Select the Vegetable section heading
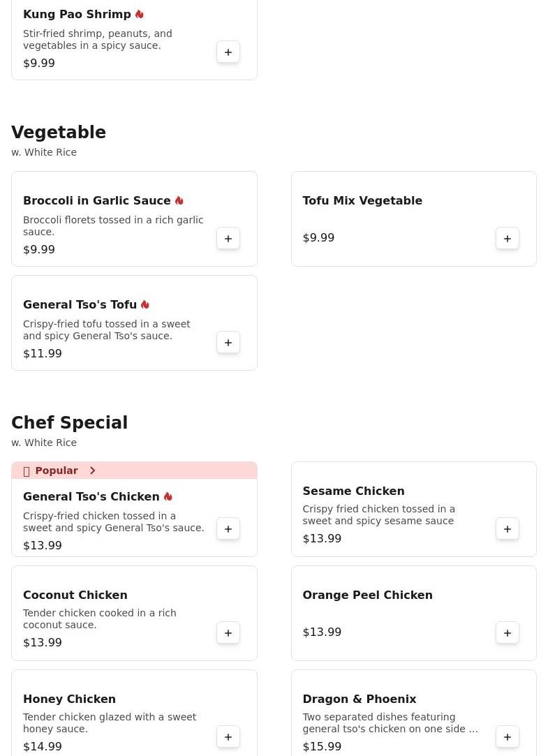 pos(59,132)
